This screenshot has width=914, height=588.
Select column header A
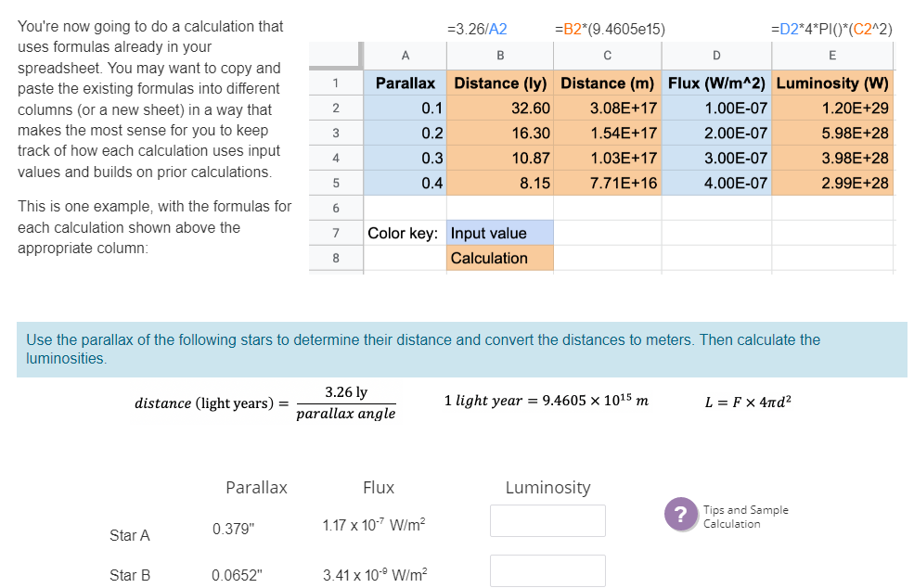[405, 56]
